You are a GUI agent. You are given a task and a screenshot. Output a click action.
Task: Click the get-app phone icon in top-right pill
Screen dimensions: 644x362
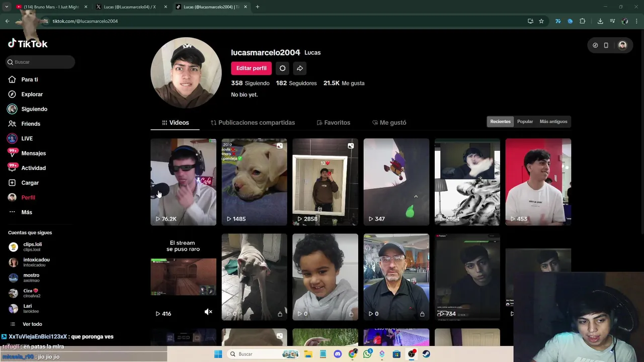point(606,45)
